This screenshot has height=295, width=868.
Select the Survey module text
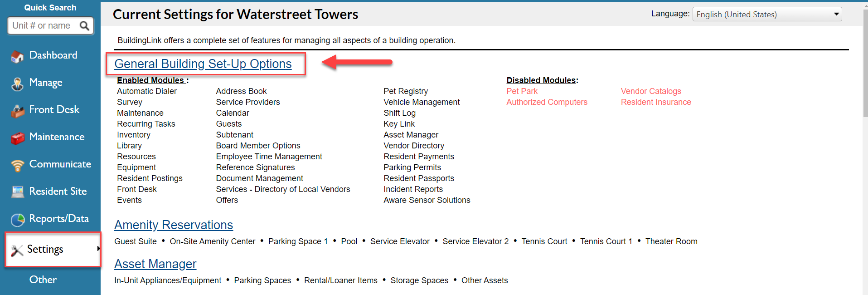click(x=130, y=102)
